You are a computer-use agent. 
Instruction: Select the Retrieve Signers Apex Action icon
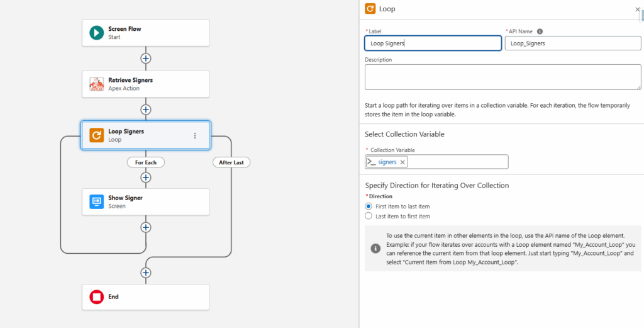tap(96, 84)
